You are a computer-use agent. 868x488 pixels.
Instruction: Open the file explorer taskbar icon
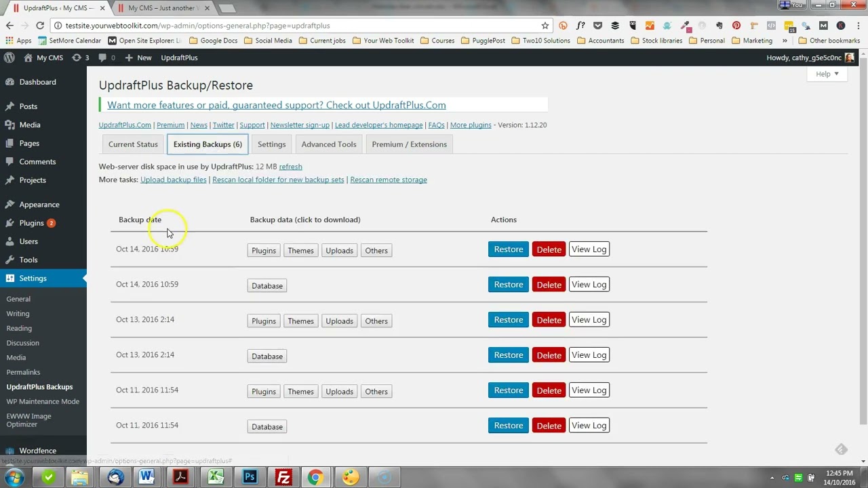tap(79, 477)
